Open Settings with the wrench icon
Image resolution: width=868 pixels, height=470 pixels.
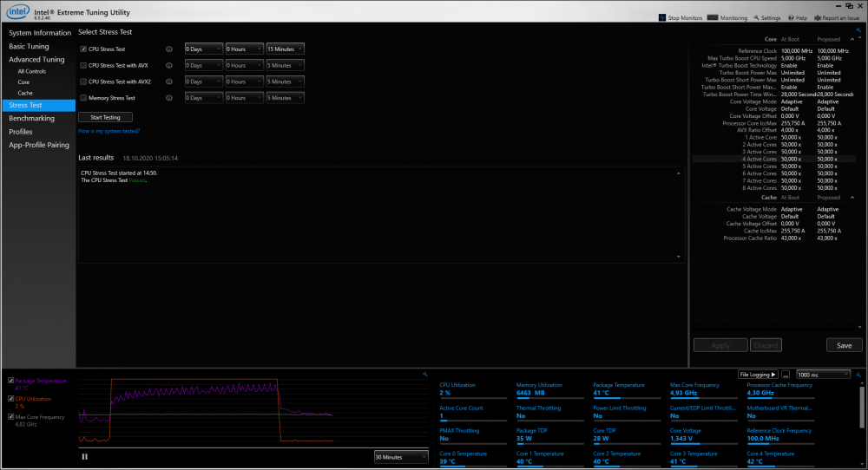[755, 17]
